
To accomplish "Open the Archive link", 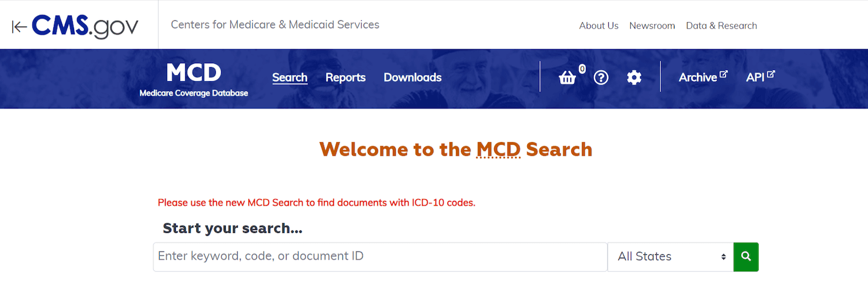I will pos(698,78).
